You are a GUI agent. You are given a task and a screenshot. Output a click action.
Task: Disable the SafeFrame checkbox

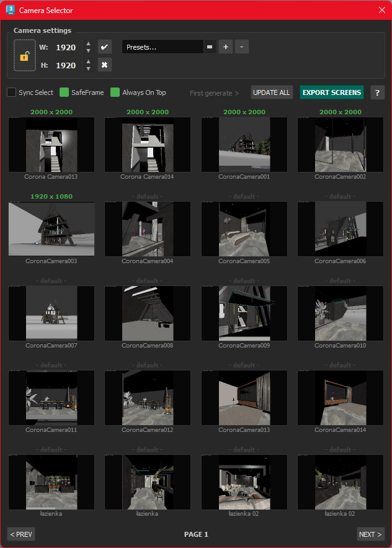click(64, 92)
